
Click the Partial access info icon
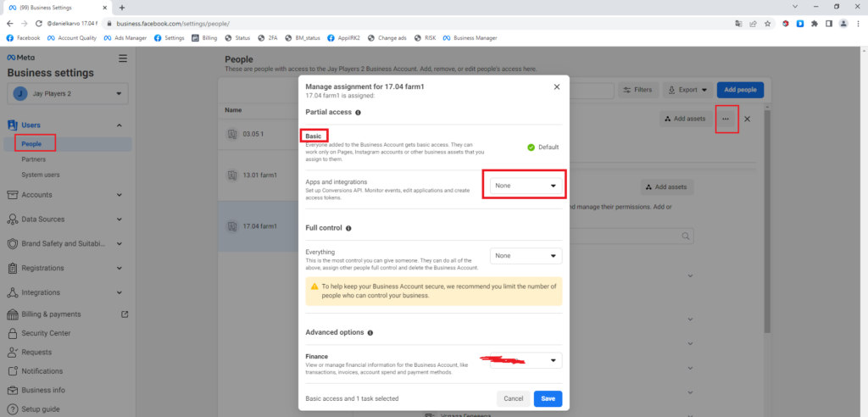[359, 112]
